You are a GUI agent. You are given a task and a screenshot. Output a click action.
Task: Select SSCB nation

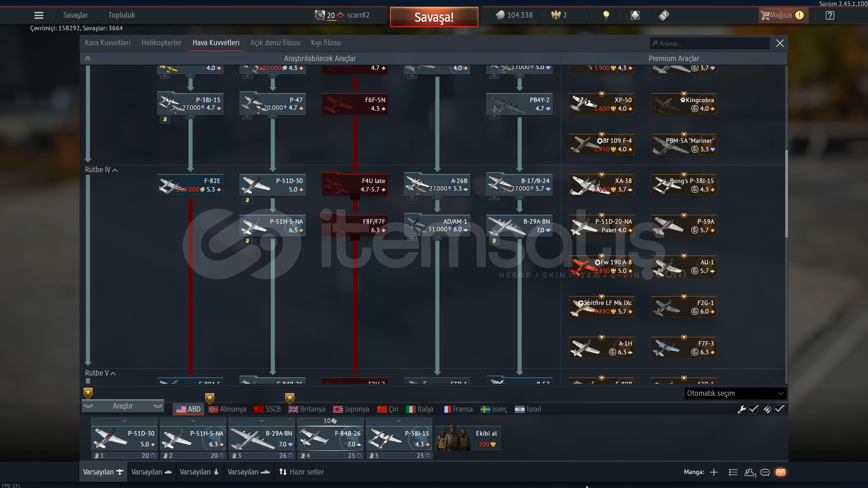point(267,409)
